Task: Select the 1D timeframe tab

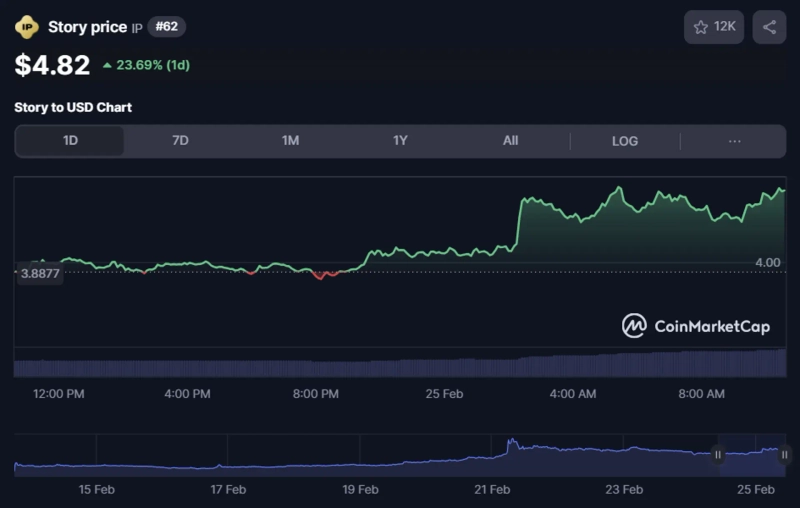Action: pos(70,141)
